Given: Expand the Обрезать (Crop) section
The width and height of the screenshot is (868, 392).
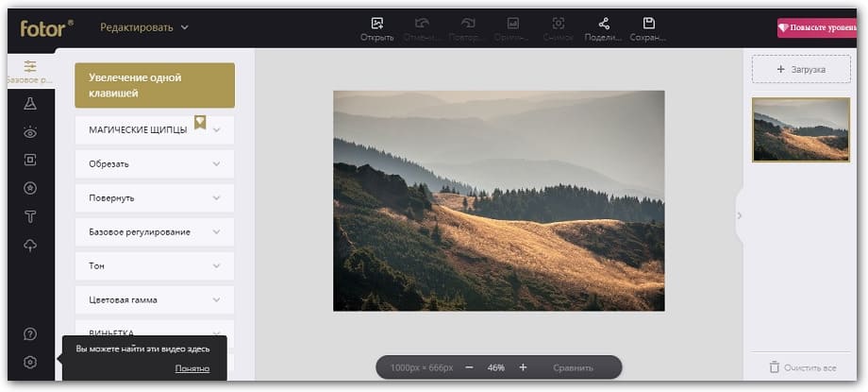Looking at the screenshot, I should pyautogui.click(x=154, y=164).
